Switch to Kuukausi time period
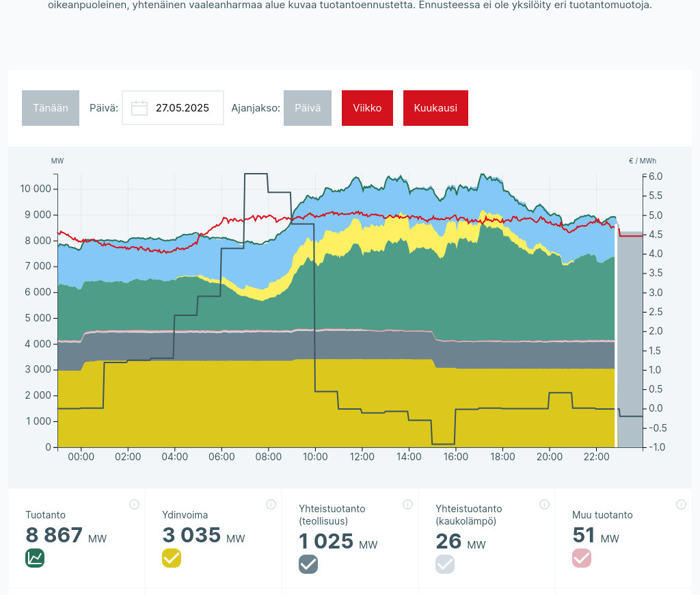The image size is (700, 595). (x=435, y=108)
